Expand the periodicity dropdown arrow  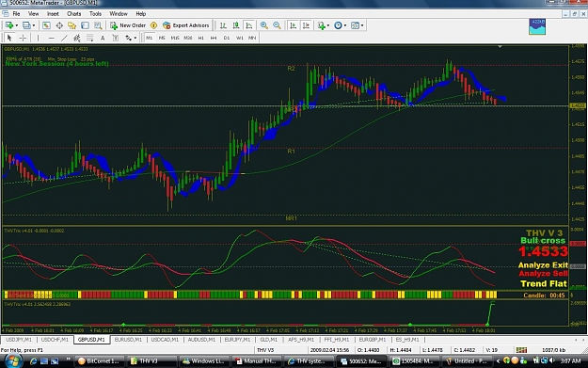pyautogui.click(x=345, y=25)
